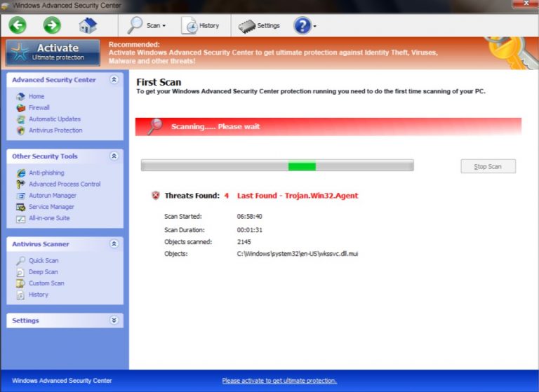Click the Threats Found red shield icon
539x392 pixels.
click(156, 196)
